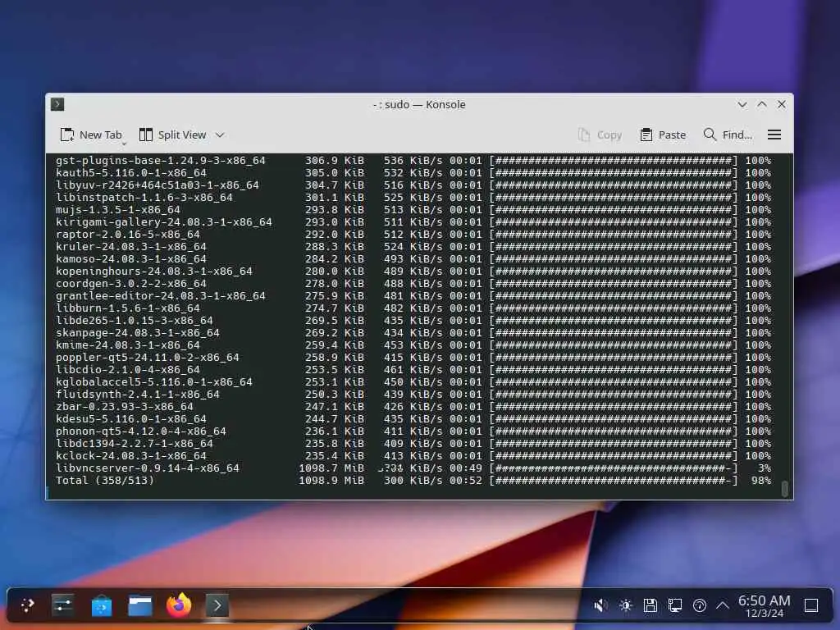Click the gst-plugins-base-1.24.9-3-x86_64 line

[413, 160]
